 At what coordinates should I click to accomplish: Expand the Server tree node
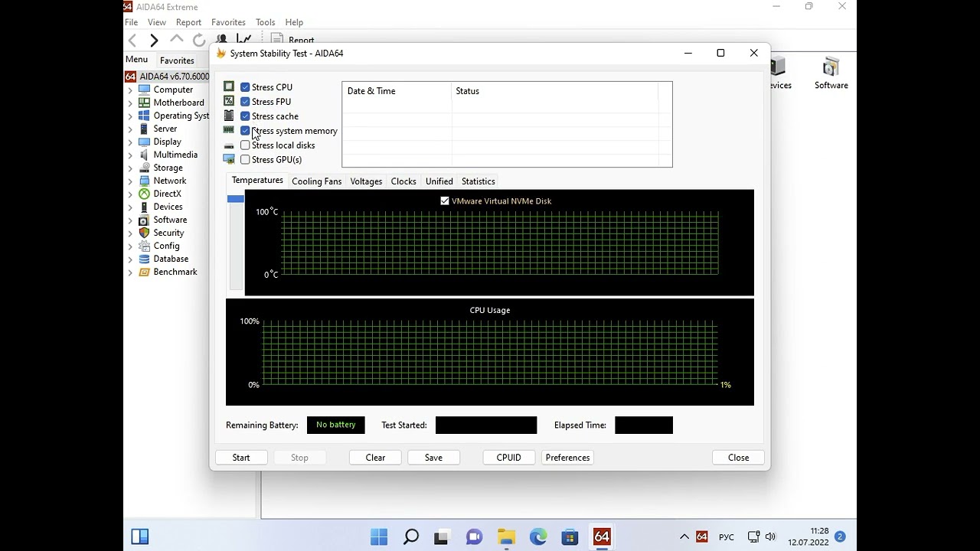pyautogui.click(x=129, y=129)
